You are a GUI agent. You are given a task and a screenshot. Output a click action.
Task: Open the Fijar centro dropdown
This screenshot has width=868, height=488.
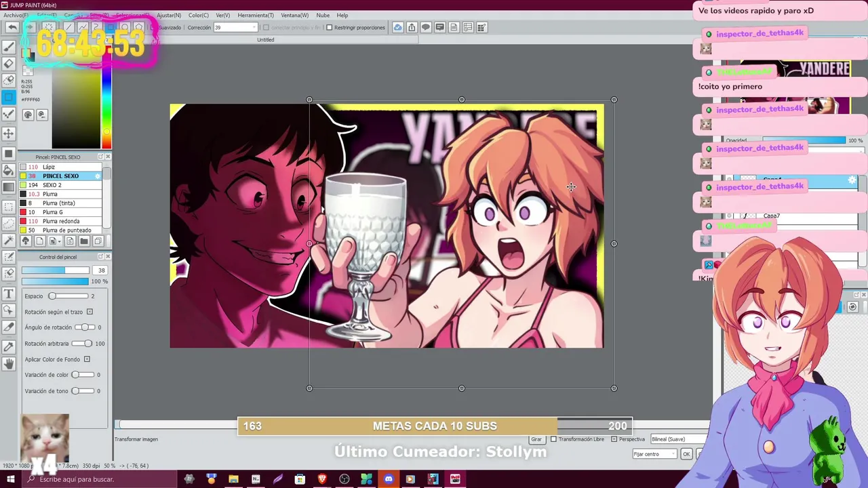coord(654,454)
